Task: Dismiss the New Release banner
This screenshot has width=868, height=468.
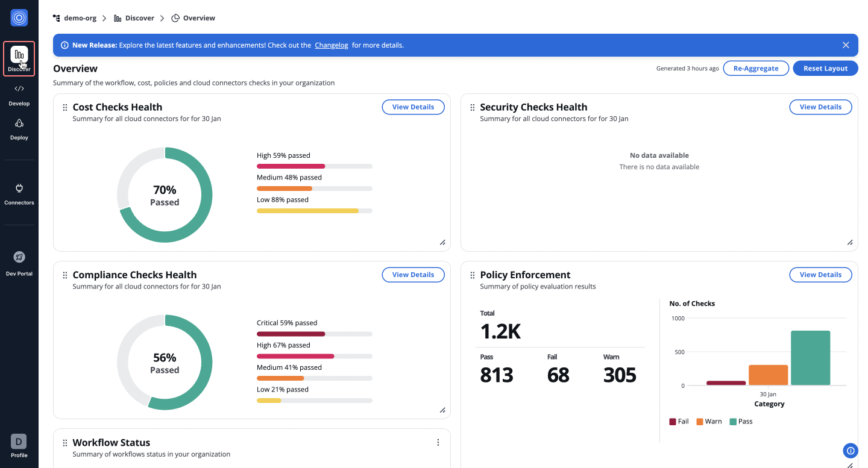Action: [846, 45]
